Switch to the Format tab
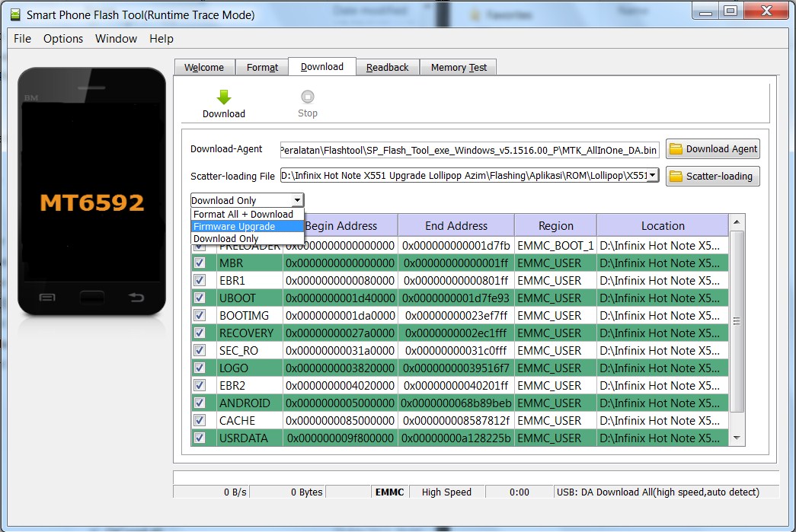Screen dimensions: 796x532 [x=263, y=68]
